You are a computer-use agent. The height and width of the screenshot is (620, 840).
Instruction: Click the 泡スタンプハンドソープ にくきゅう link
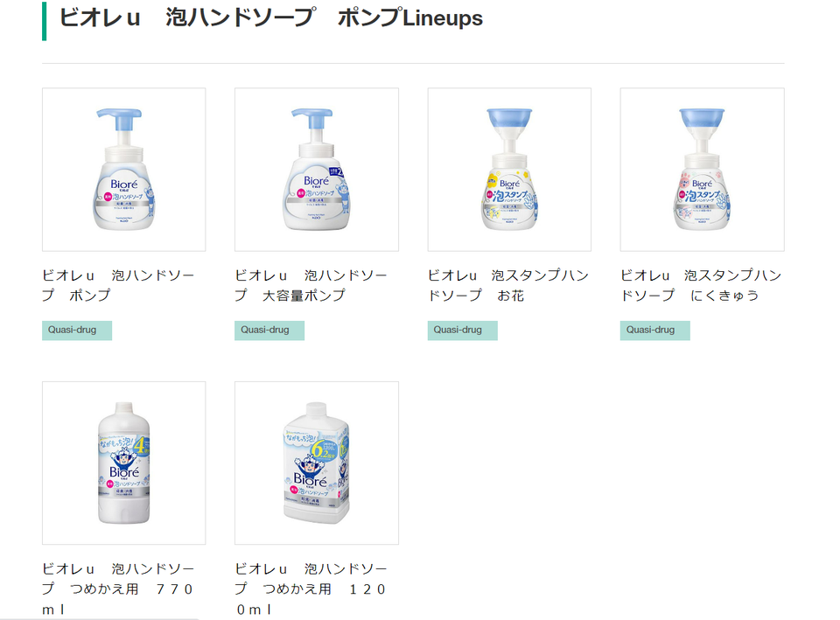(701, 285)
